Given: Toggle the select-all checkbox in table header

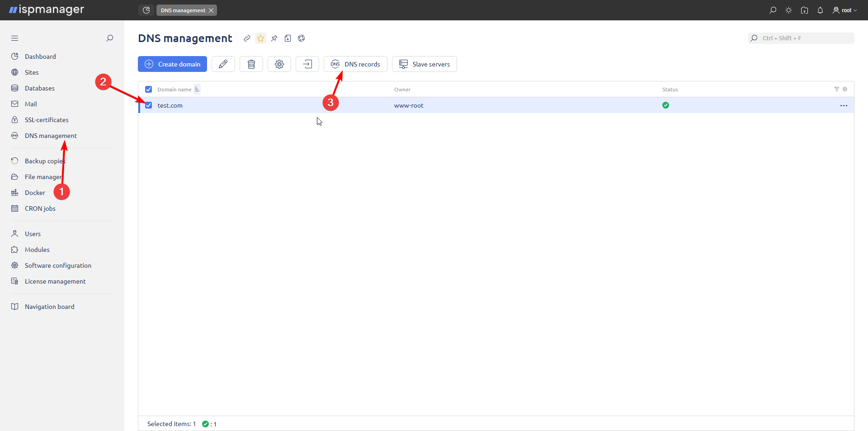Looking at the screenshot, I should [x=148, y=90].
